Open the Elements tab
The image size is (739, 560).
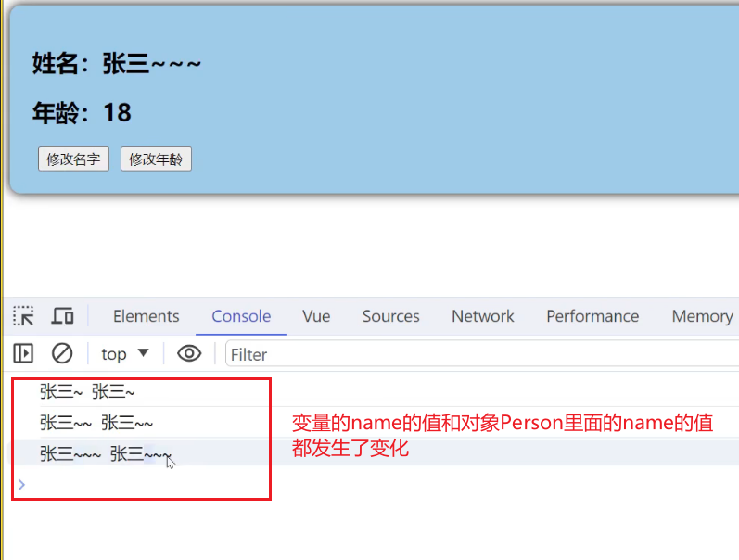click(147, 316)
